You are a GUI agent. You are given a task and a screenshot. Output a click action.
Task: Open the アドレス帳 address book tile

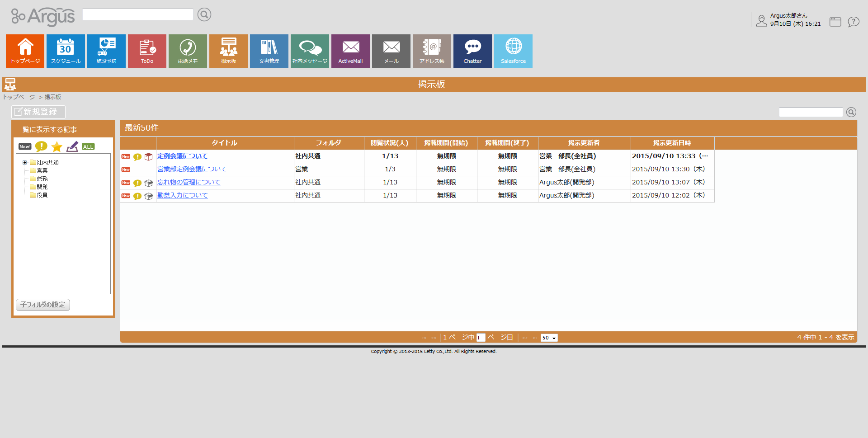432,51
